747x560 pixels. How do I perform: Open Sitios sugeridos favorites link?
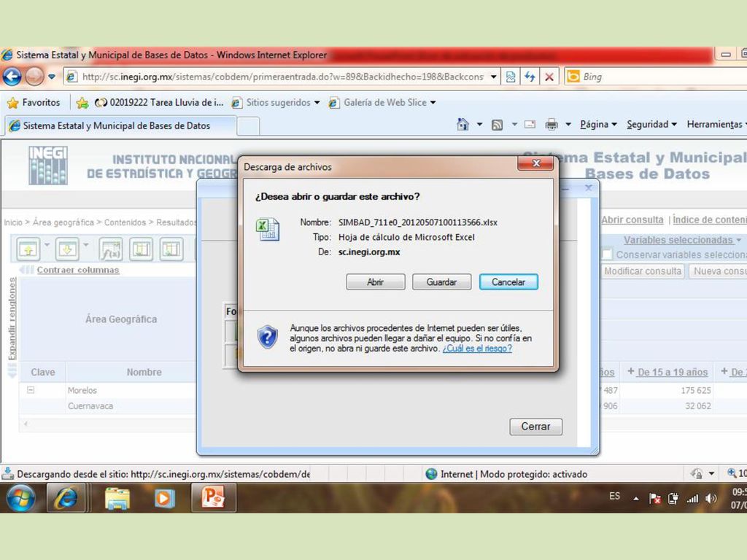point(275,102)
